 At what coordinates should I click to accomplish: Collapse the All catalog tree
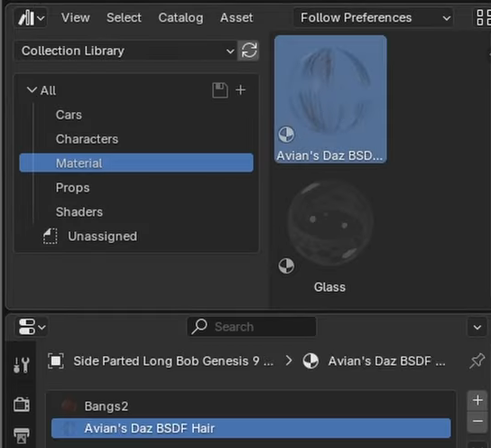coord(32,90)
